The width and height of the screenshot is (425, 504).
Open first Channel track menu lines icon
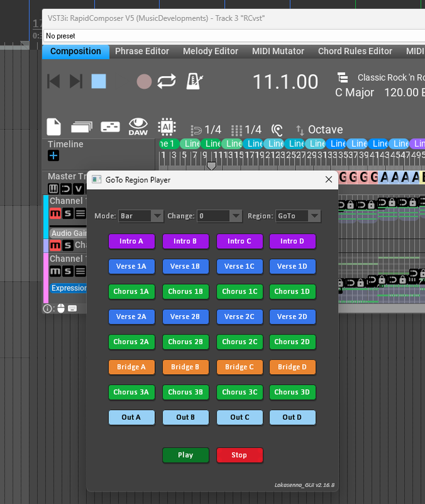tap(81, 213)
